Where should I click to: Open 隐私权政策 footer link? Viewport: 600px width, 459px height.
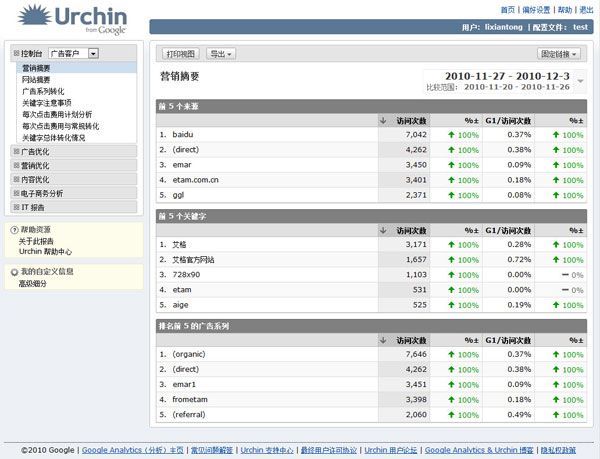558,450
